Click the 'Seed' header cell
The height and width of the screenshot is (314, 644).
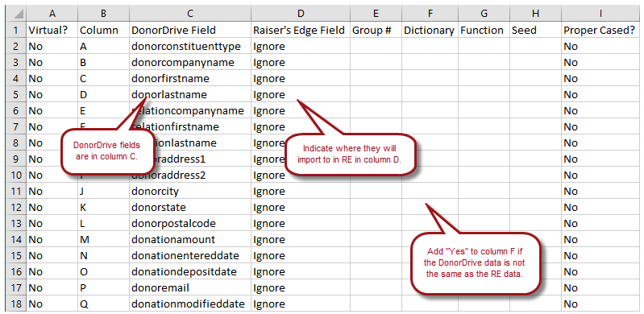(535, 31)
